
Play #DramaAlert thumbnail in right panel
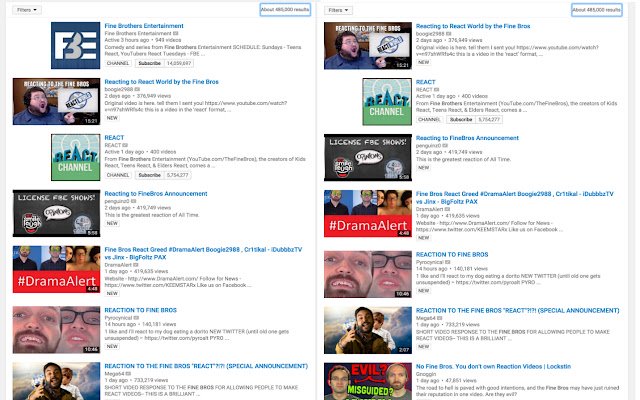click(368, 213)
